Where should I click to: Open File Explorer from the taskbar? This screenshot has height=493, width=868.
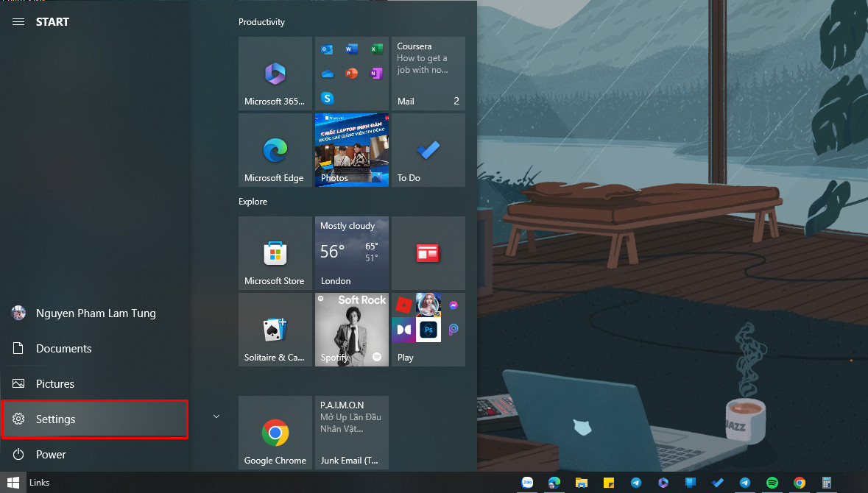point(582,483)
